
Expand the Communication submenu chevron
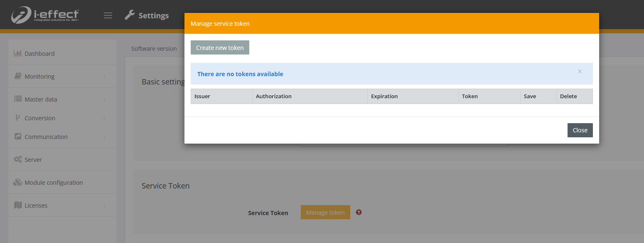coord(104,137)
